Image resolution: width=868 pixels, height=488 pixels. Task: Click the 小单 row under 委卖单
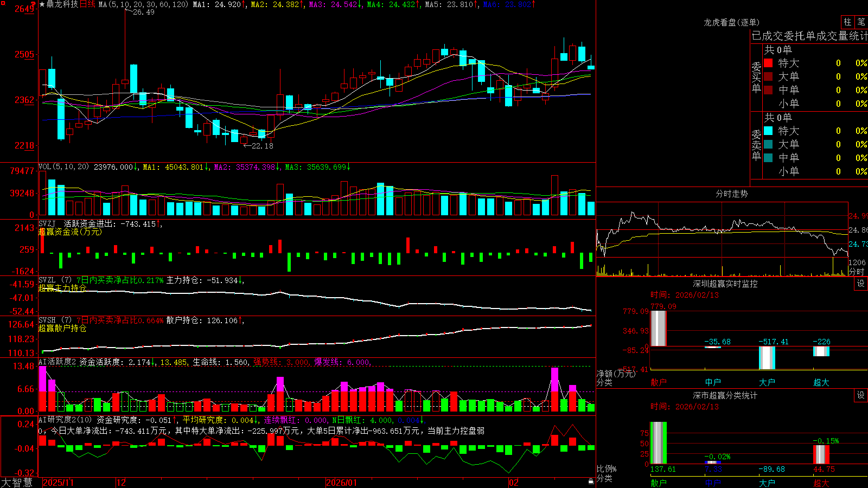[x=815, y=171]
